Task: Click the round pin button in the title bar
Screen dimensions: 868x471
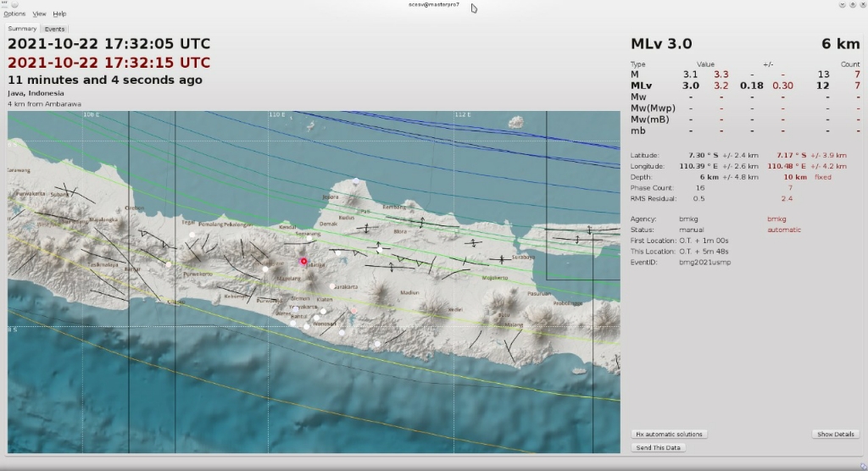Action: coord(15,4)
